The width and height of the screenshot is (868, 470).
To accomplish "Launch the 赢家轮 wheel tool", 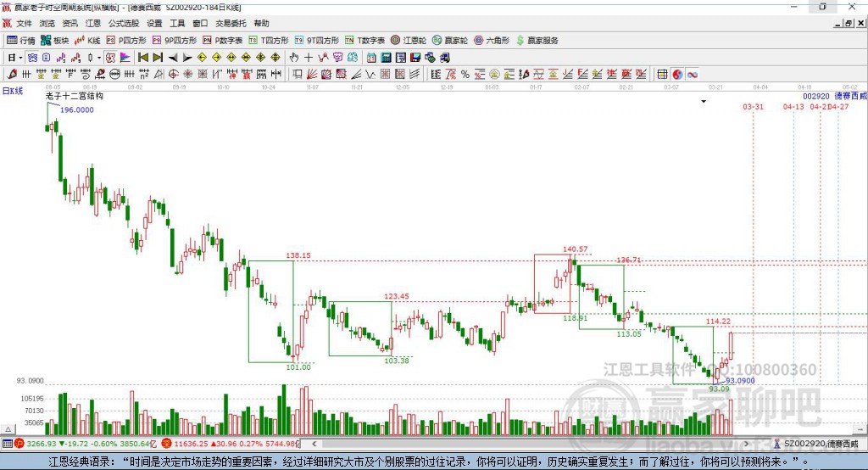I will click(x=450, y=41).
